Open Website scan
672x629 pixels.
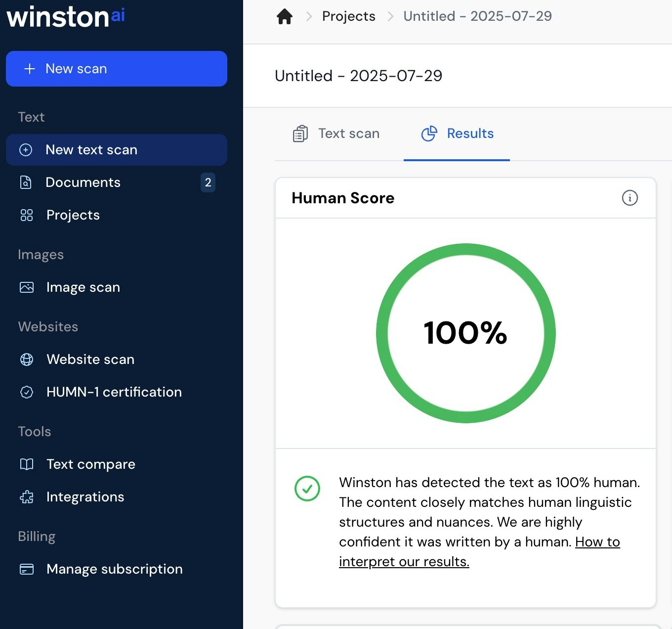117,359
